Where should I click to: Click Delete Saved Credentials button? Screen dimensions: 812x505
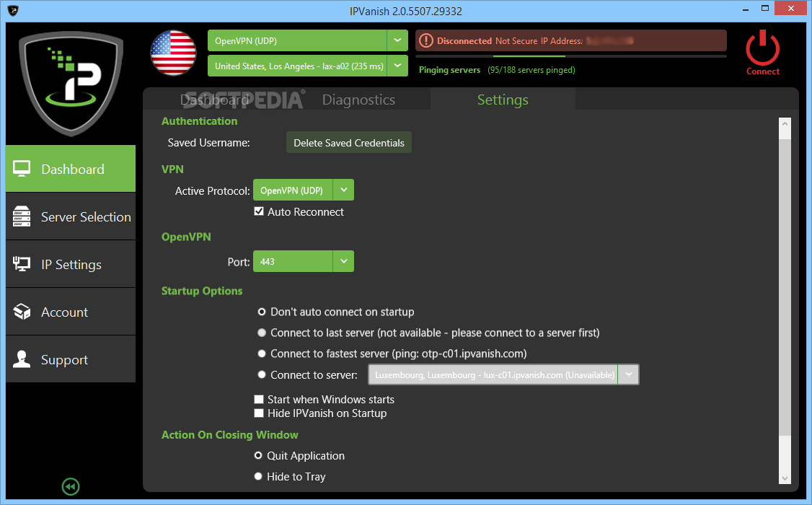[x=349, y=142]
